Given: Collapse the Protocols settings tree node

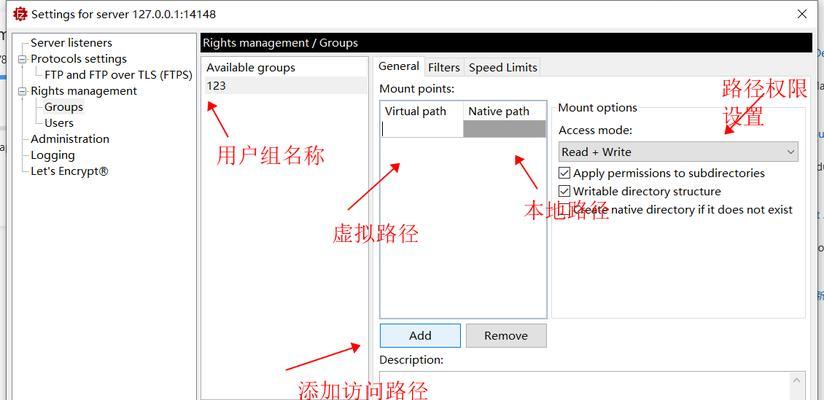Looking at the screenshot, I should [22, 59].
